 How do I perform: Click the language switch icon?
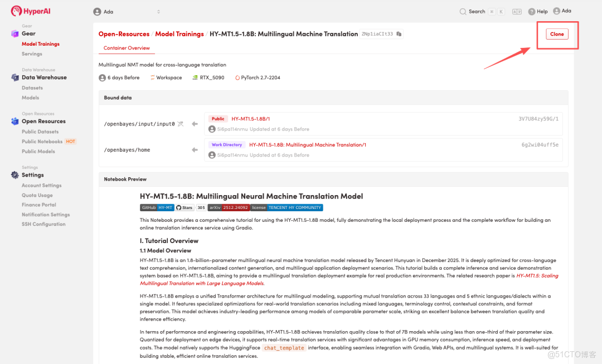pos(517,12)
